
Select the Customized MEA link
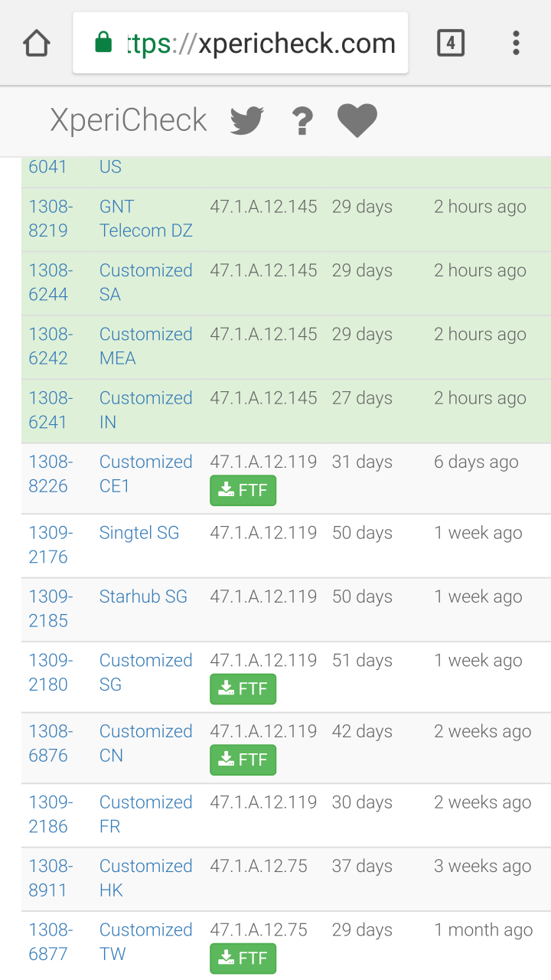(146, 346)
